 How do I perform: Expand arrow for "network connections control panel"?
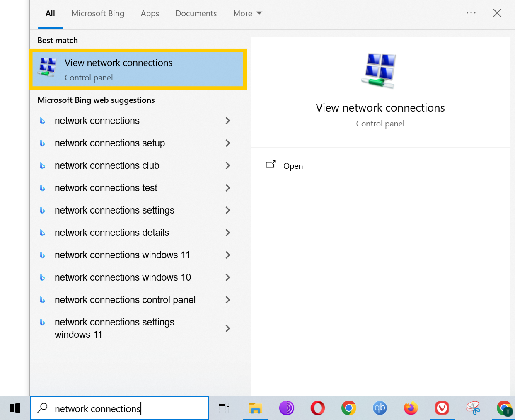pos(227,300)
